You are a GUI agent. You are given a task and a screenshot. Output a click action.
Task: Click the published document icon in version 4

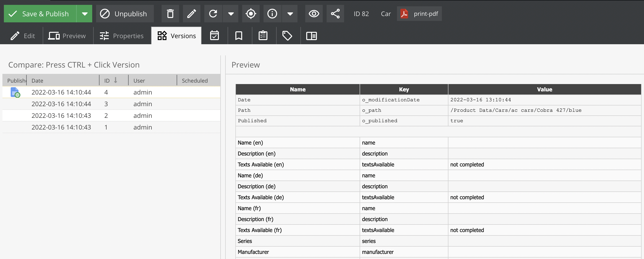pos(15,92)
